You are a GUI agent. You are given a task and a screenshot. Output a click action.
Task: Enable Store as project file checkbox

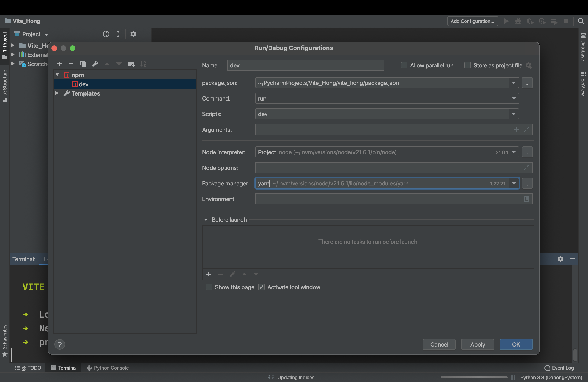tap(467, 65)
